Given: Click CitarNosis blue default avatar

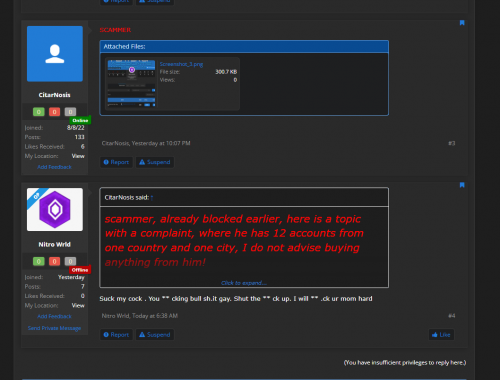Looking at the screenshot, I should pyautogui.click(x=55, y=54).
